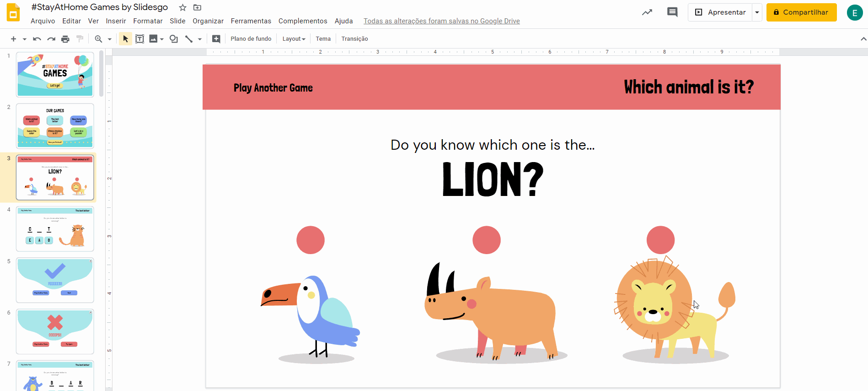Open the Complementos menu
The height and width of the screenshot is (391, 868).
click(303, 21)
